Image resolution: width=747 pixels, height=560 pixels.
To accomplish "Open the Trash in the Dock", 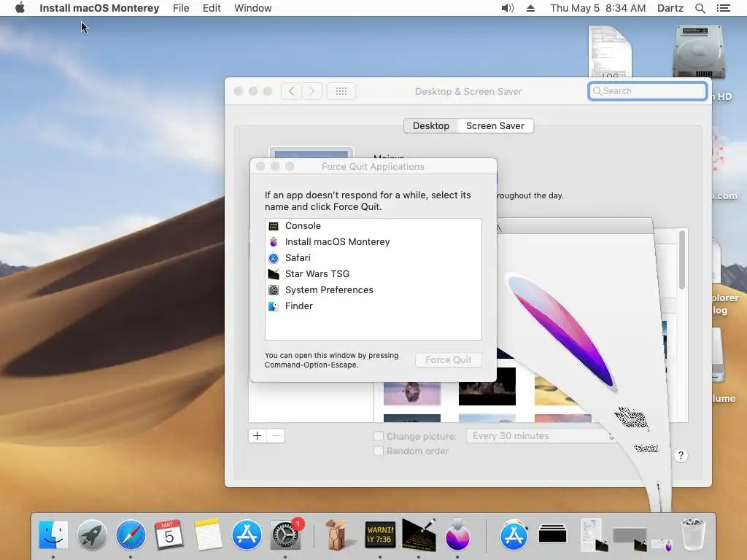I will pos(693,534).
